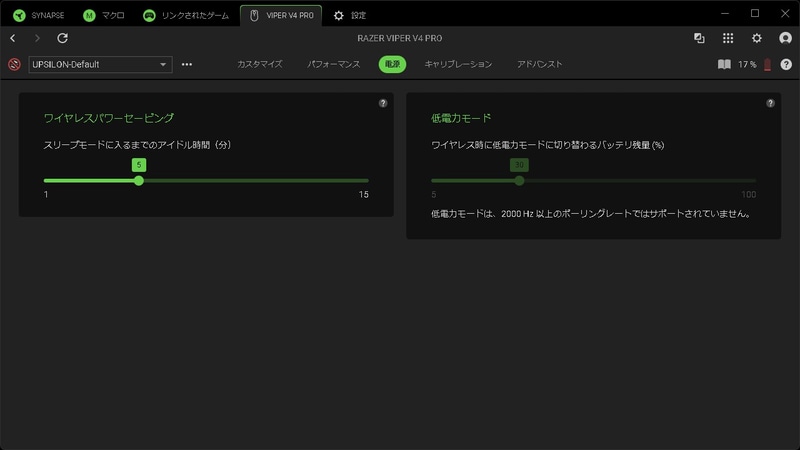Go to the カスタマイズ section
800x450 pixels.
pyautogui.click(x=260, y=64)
